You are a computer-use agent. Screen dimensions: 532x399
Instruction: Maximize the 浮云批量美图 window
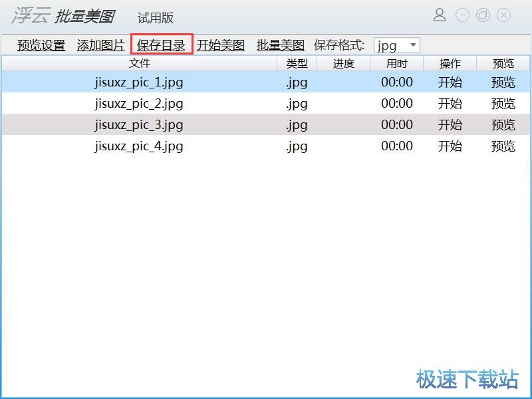[483, 15]
